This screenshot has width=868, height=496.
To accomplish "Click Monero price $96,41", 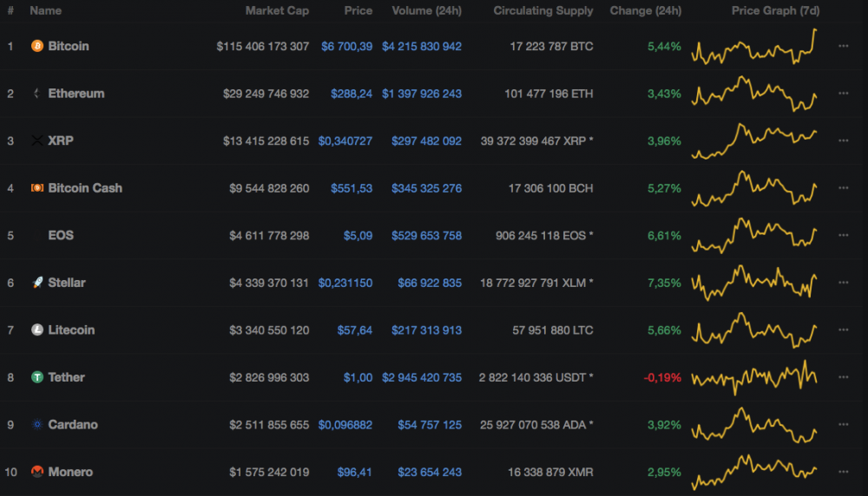I will coord(354,473).
